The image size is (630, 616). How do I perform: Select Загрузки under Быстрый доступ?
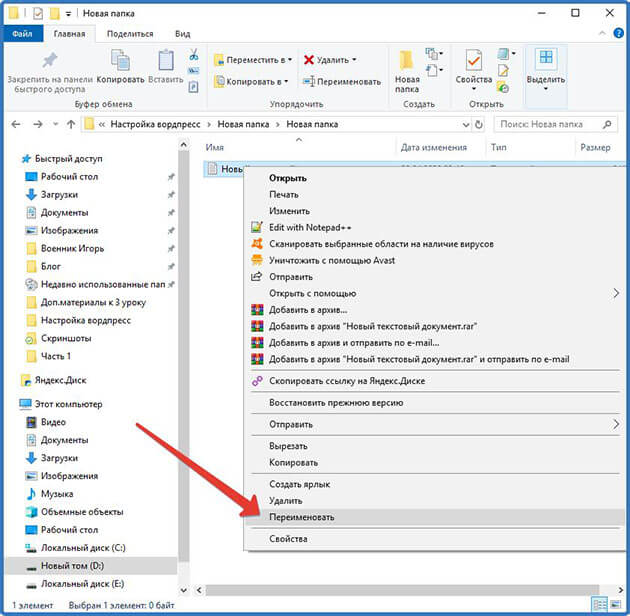click(59, 194)
